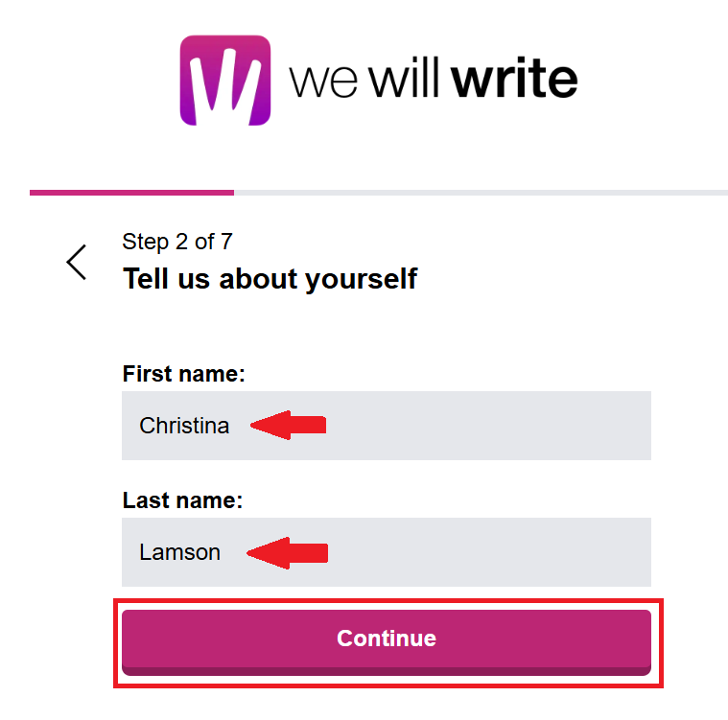
Task: Click the "First name:" label
Action: [184, 374]
